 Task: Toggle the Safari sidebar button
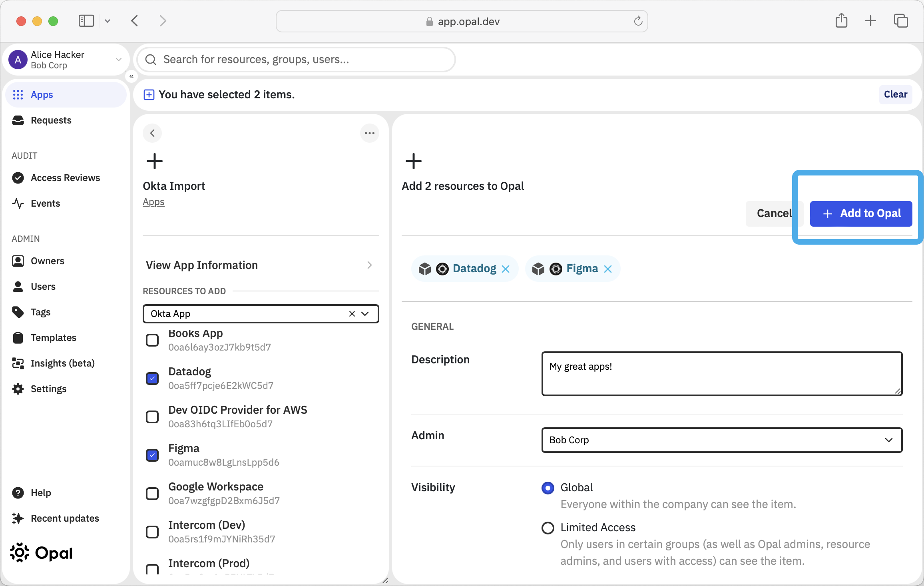[x=86, y=21]
